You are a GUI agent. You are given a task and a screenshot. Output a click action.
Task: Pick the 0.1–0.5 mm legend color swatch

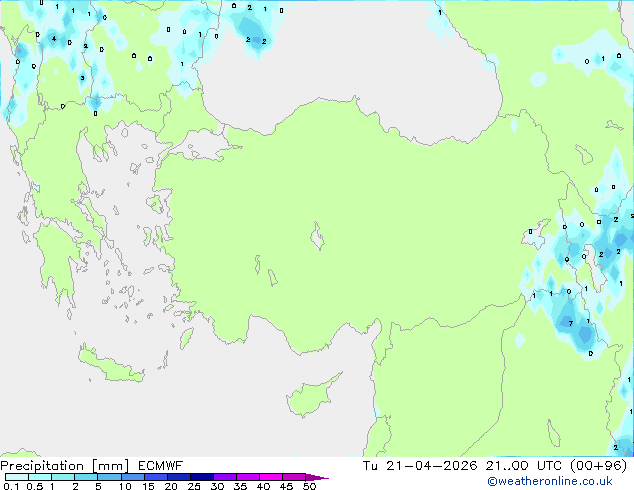click(17, 477)
